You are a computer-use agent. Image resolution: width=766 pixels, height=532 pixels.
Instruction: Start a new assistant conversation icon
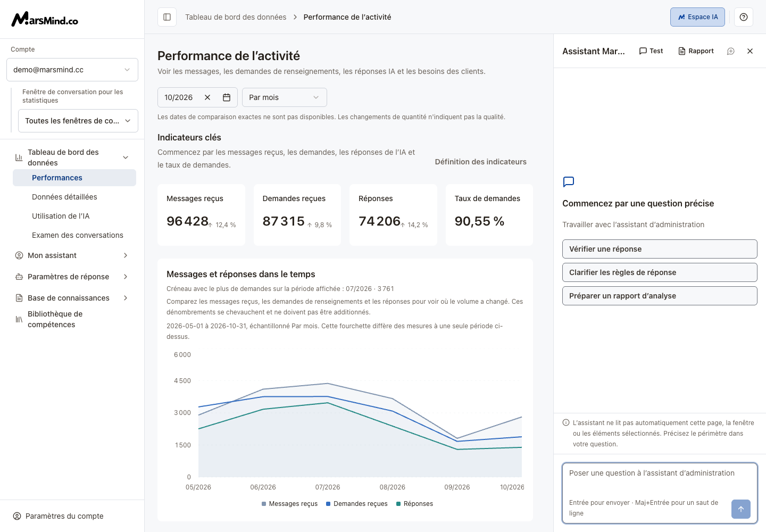(x=731, y=51)
